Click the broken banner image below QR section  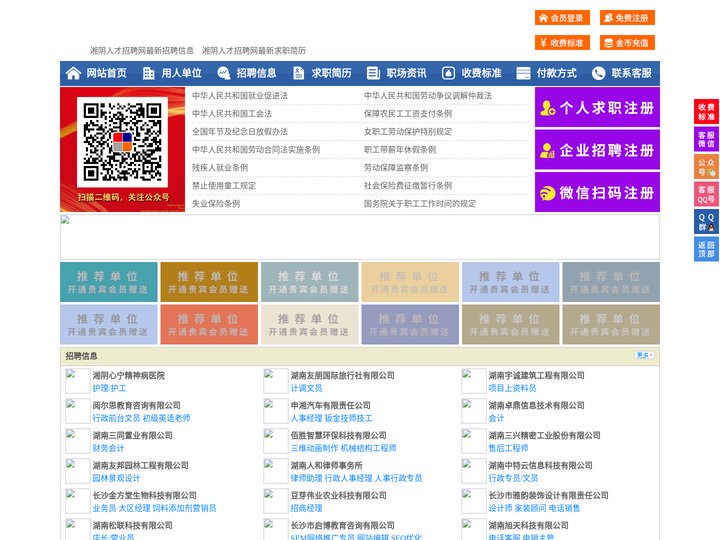(360, 237)
